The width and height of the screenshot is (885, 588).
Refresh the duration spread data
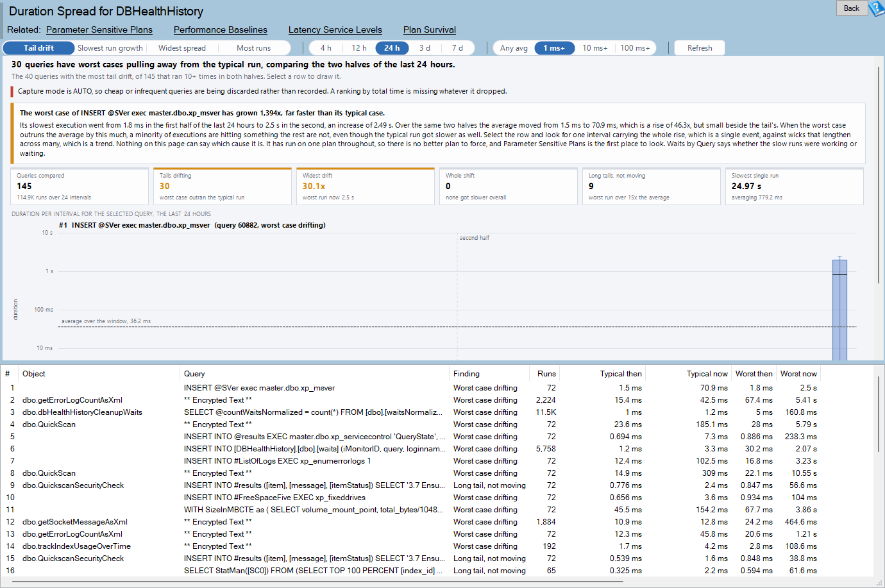(x=700, y=48)
